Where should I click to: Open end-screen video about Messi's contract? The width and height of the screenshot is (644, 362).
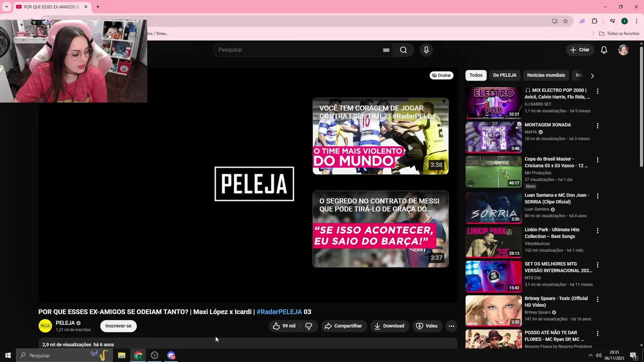380,229
